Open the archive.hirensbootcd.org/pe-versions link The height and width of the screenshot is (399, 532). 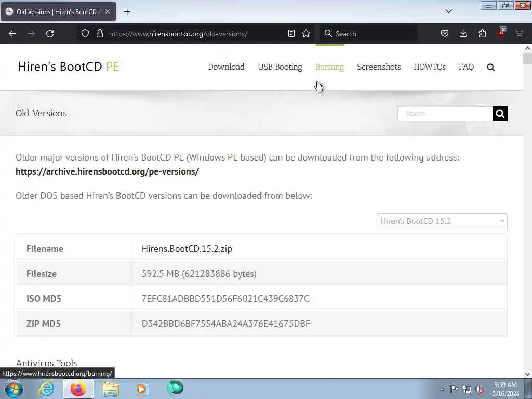tap(107, 171)
